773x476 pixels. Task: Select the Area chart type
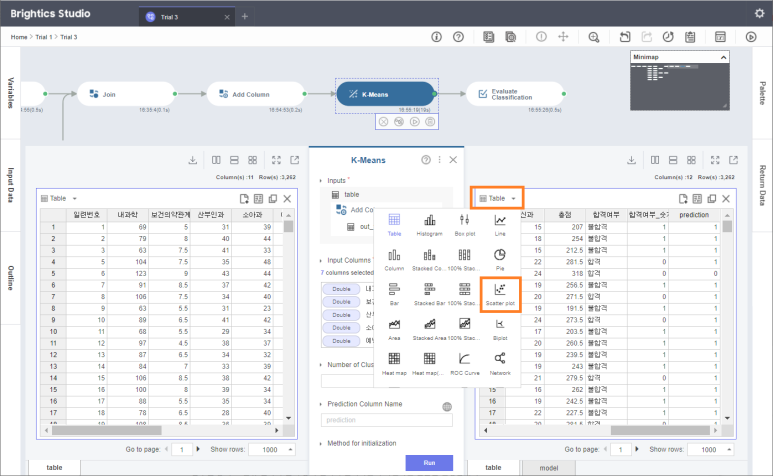point(394,329)
